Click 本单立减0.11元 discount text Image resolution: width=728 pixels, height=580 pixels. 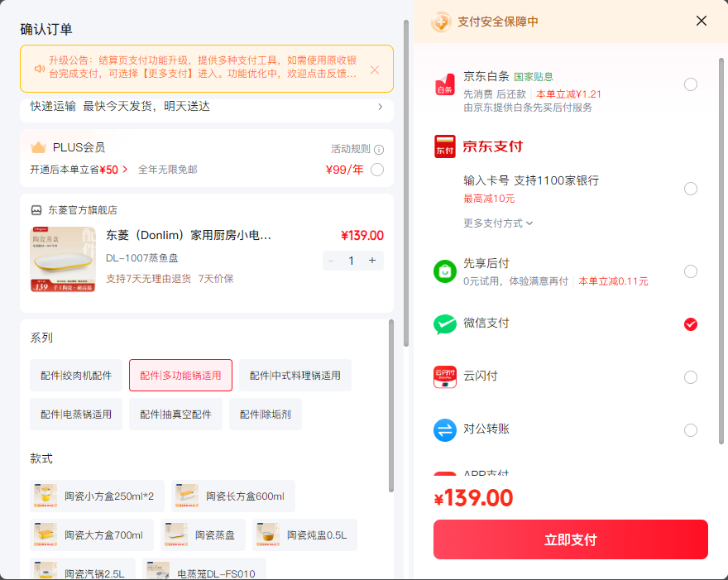coord(613,281)
